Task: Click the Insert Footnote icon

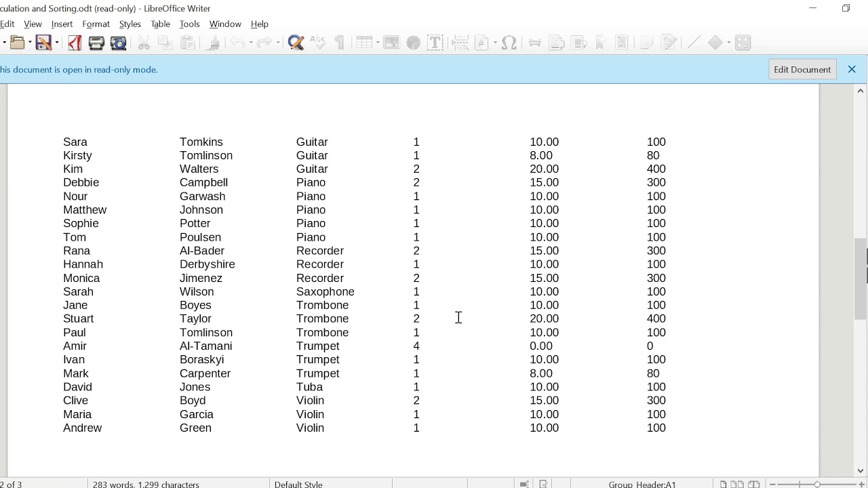Action: coord(556,43)
